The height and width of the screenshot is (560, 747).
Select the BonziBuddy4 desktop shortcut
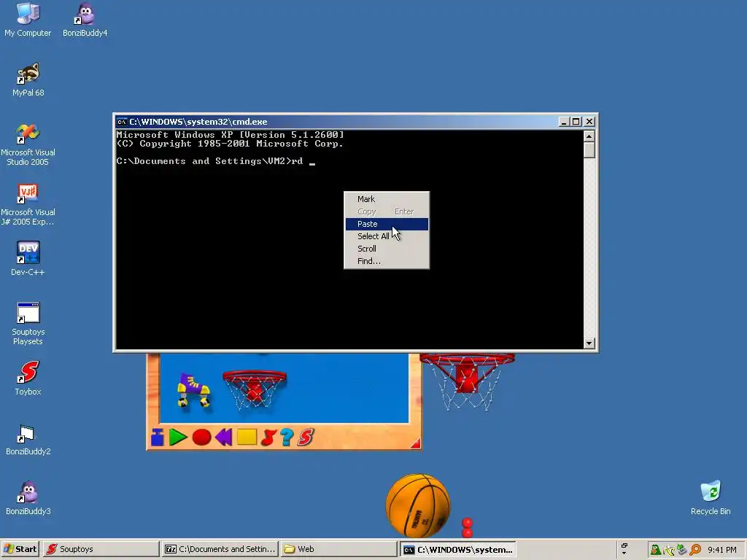coord(85,20)
